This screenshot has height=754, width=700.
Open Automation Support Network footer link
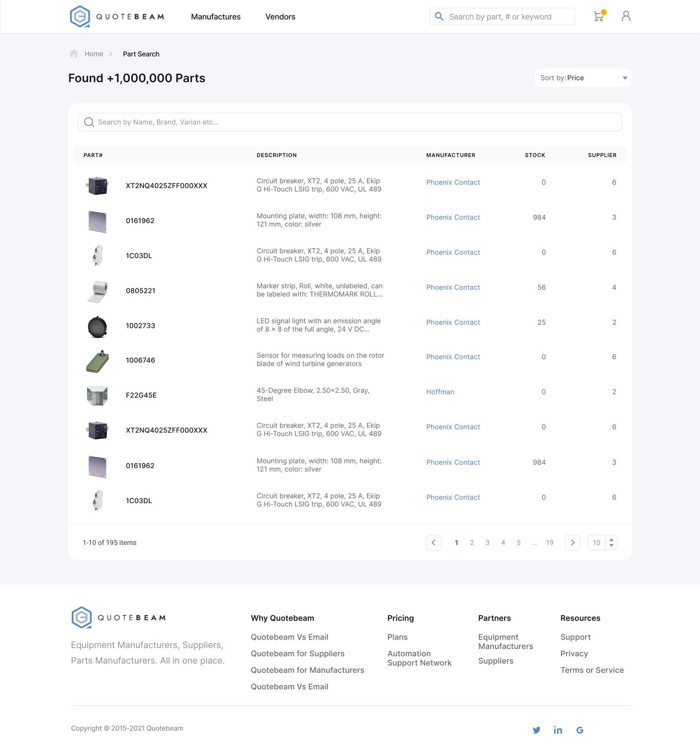[x=419, y=658]
